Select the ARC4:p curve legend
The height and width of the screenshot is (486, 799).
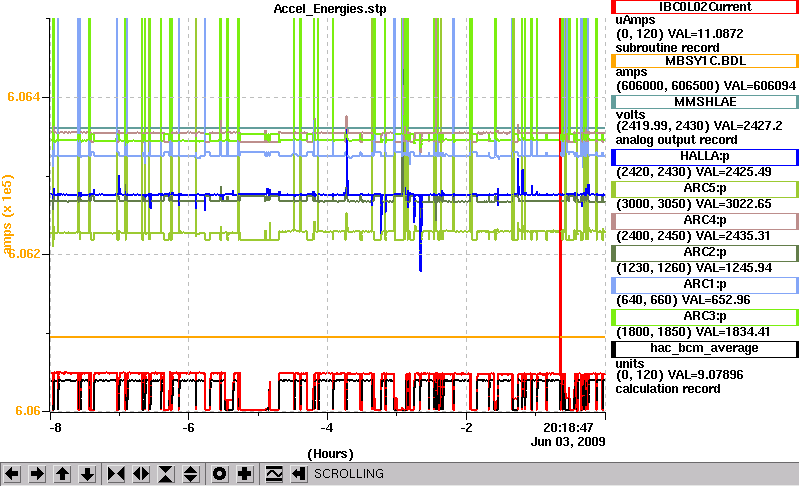(x=705, y=221)
